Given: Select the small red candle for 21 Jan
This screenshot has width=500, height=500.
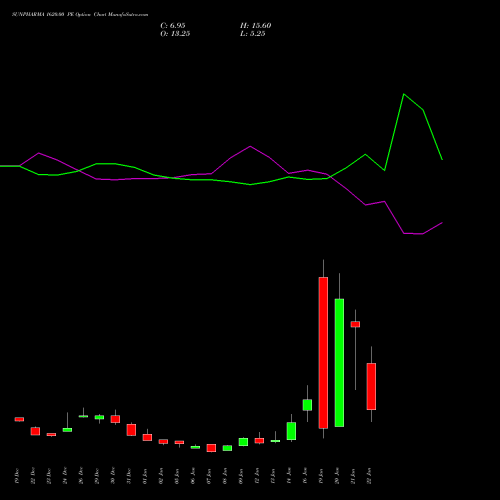Looking at the screenshot, I should [355, 324].
